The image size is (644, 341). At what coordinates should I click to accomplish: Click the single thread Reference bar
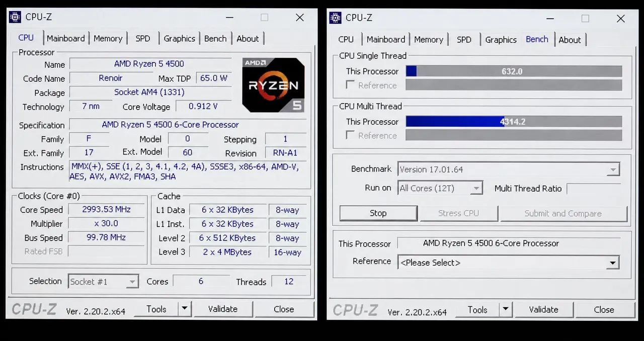click(514, 85)
